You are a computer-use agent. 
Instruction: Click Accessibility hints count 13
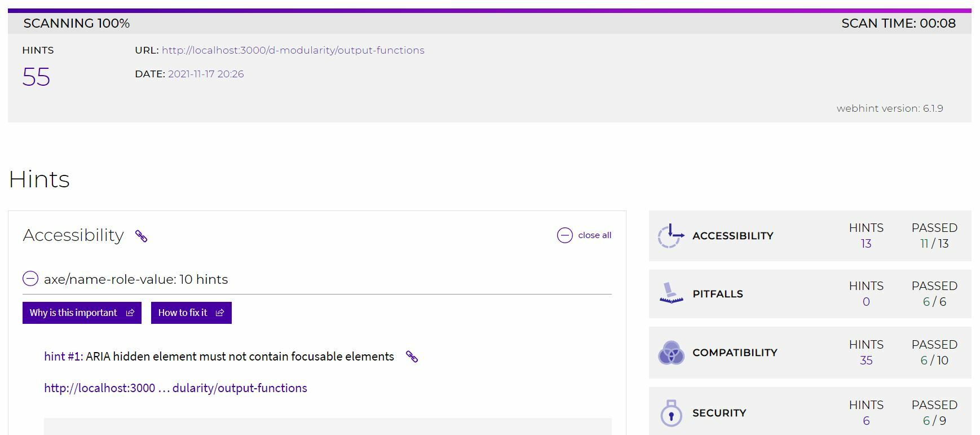pyautogui.click(x=866, y=244)
